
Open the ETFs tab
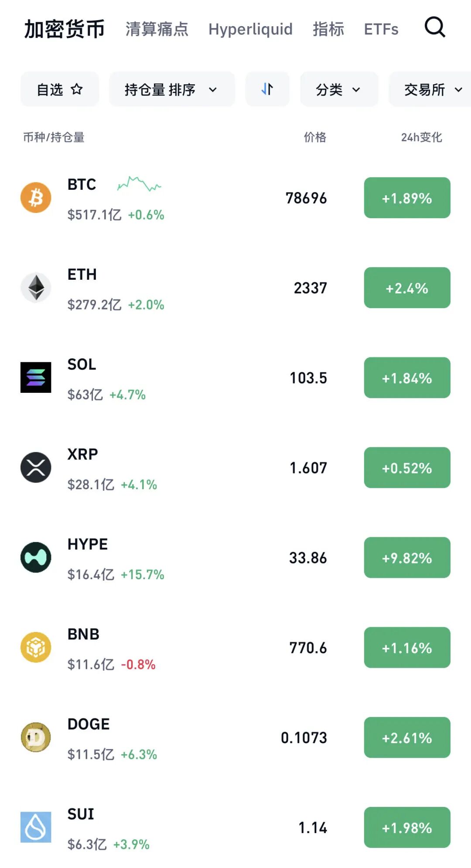point(381,29)
